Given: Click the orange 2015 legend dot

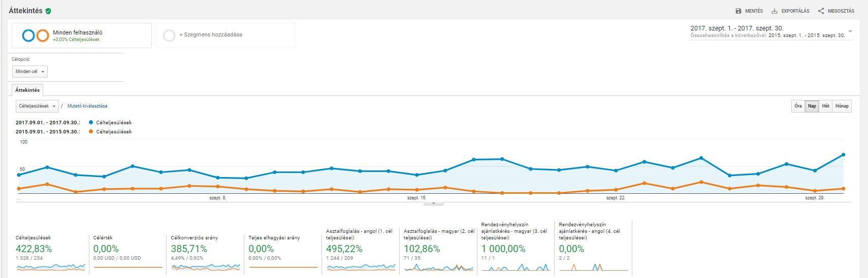Looking at the screenshot, I should [91, 132].
